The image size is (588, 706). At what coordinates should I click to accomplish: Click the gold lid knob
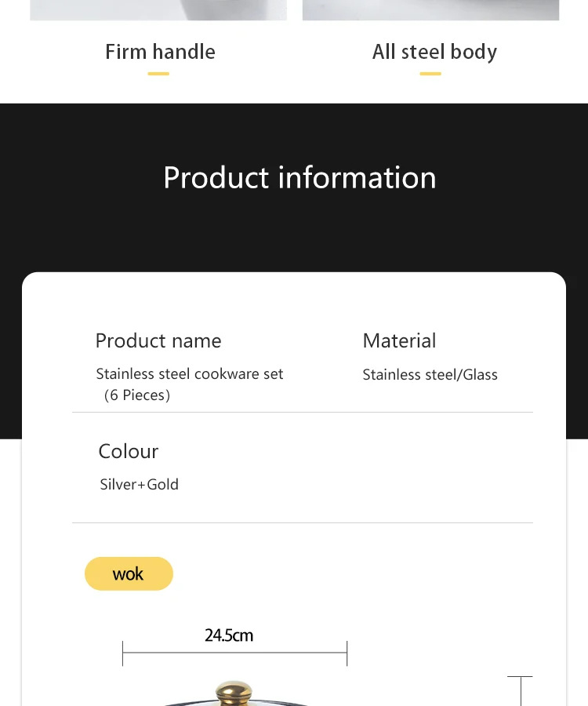pyautogui.click(x=233, y=693)
